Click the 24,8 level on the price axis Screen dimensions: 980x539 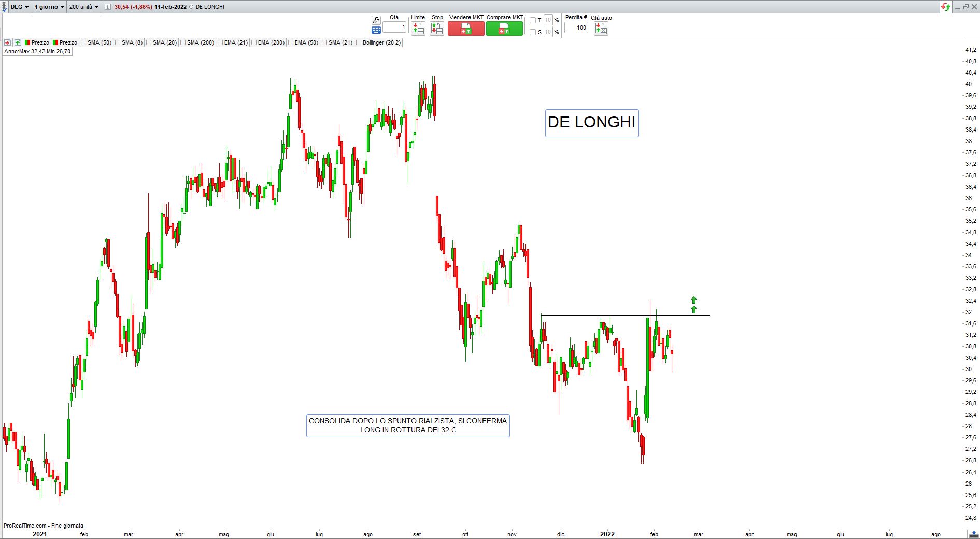coord(970,518)
